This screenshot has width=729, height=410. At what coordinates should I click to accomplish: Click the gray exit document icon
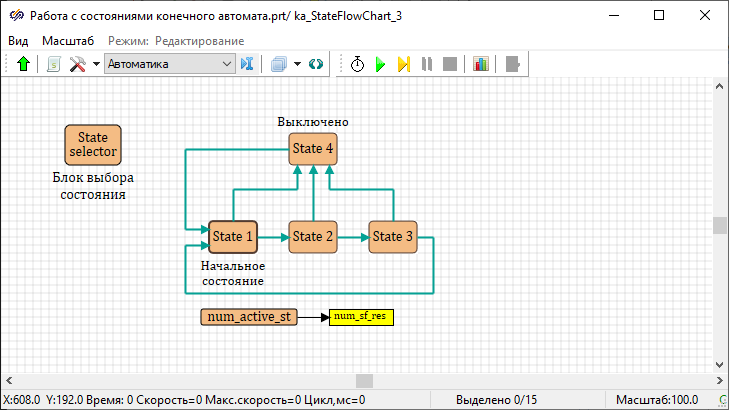pyautogui.click(x=513, y=64)
